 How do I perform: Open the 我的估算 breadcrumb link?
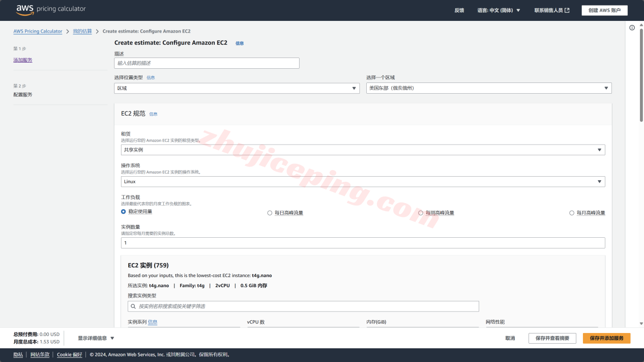(x=82, y=32)
